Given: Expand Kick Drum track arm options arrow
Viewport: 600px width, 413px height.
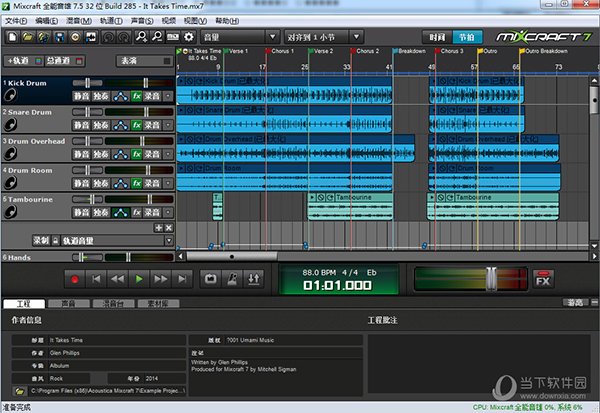Looking at the screenshot, I should 168,96.
